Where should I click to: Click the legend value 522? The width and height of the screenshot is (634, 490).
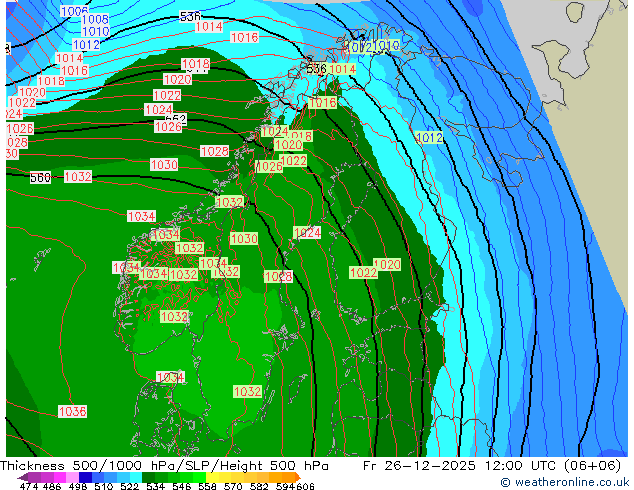pos(129,486)
